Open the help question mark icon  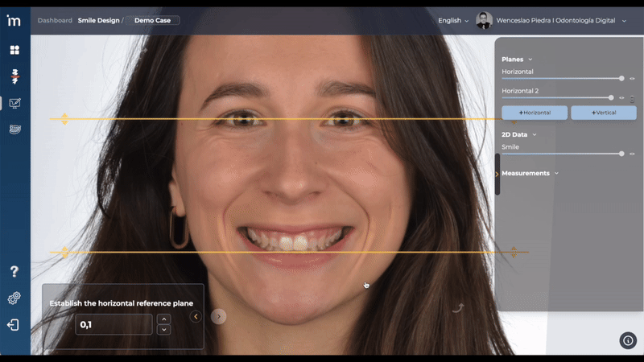click(x=14, y=272)
